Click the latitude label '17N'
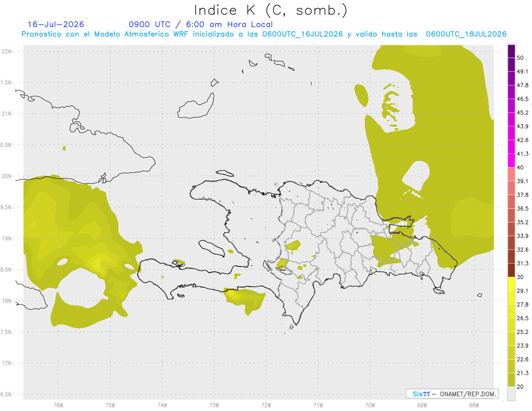This screenshot has width=532, height=411. click(7, 363)
